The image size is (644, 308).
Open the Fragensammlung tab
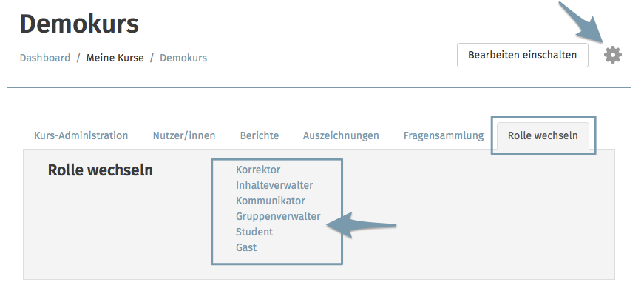click(444, 135)
